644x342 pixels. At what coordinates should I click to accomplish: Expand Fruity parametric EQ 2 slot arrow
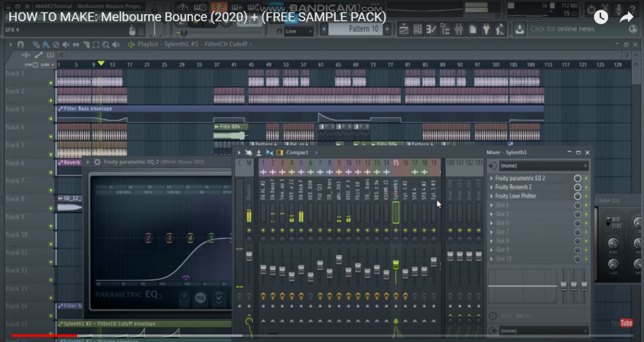click(491, 178)
